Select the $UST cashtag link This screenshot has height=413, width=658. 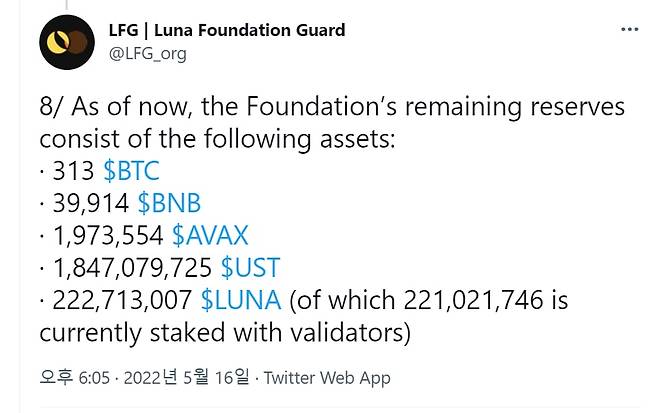pyautogui.click(x=250, y=267)
